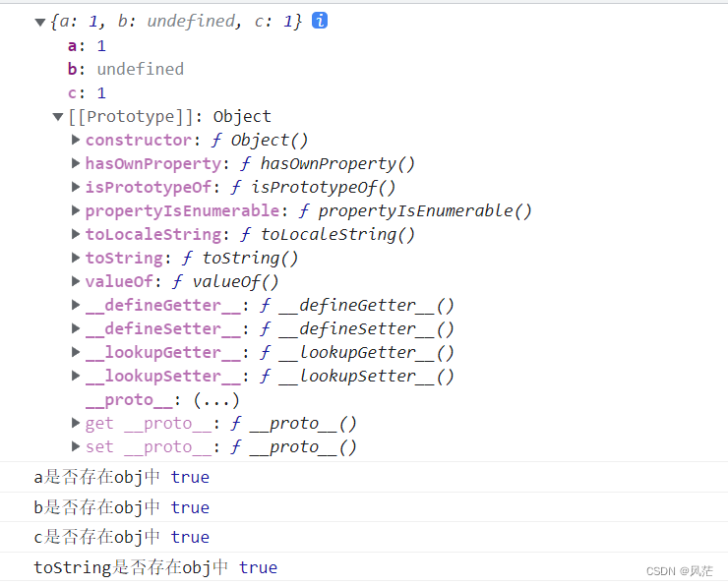Click the log line 'a是否存在obj中 true'
This screenshot has height=586, width=728.
click(122, 477)
